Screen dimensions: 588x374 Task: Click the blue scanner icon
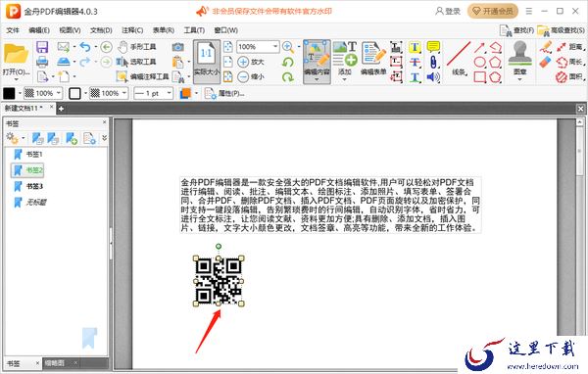pyautogui.click(x=64, y=62)
